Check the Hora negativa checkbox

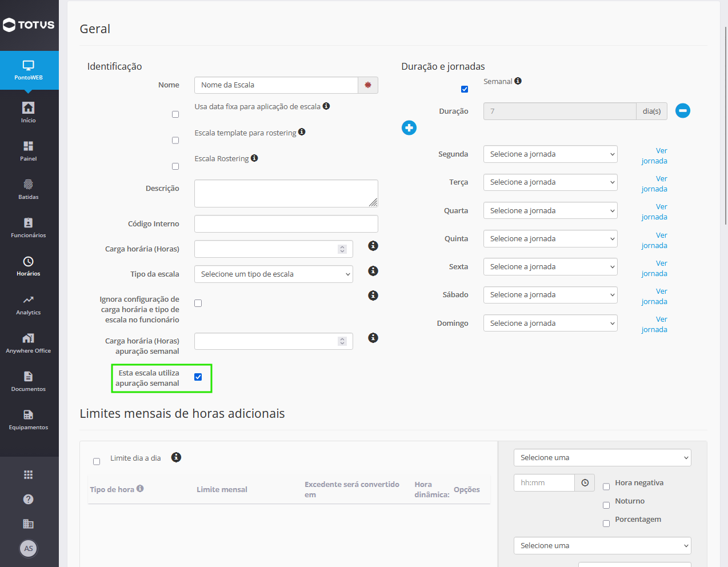point(606,487)
